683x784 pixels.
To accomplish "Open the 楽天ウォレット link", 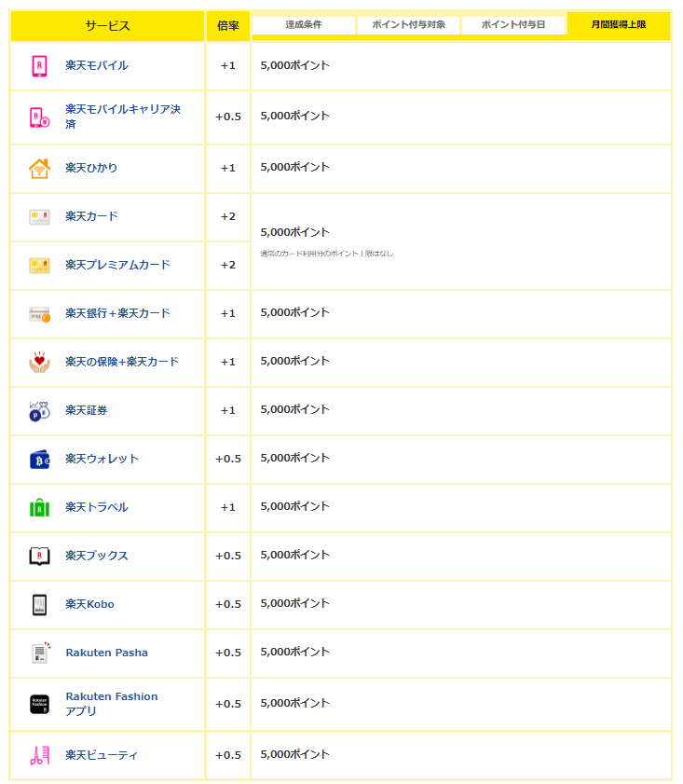I will coord(102,459).
